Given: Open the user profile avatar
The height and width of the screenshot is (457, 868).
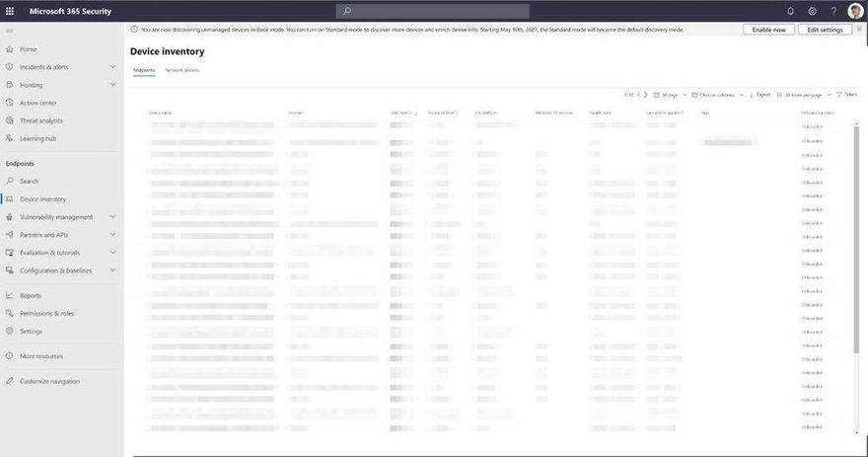Looking at the screenshot, I should 855,11.
